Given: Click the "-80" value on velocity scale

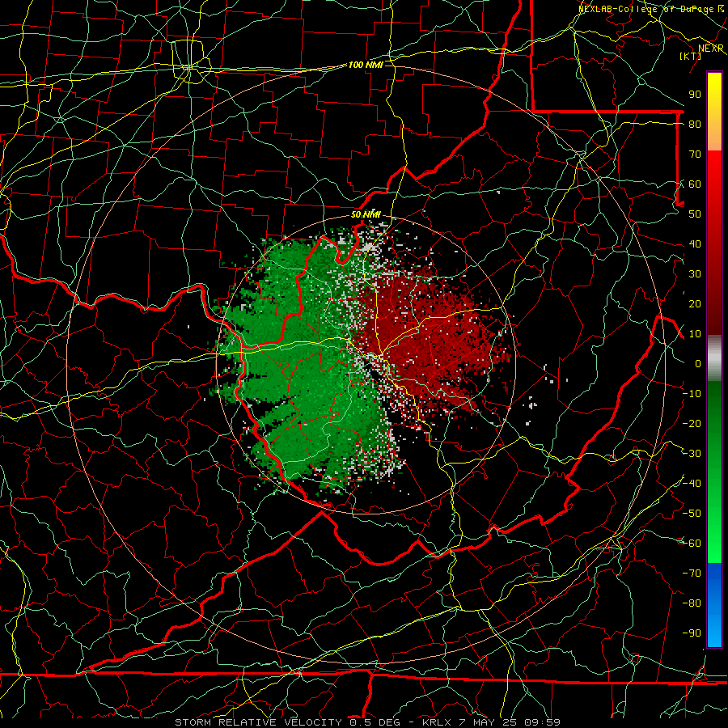Looking at the screenshot, I should (692, 603).
